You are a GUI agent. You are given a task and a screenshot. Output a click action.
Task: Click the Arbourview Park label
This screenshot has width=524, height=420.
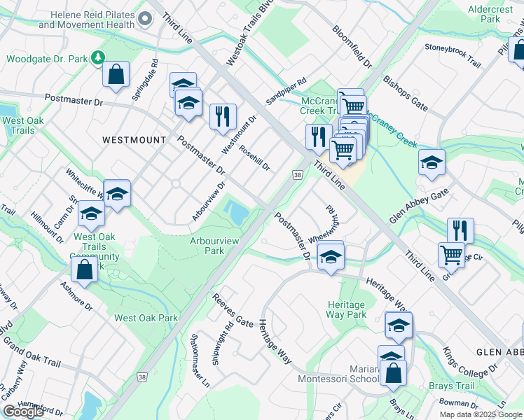click(x=214, y=246)
